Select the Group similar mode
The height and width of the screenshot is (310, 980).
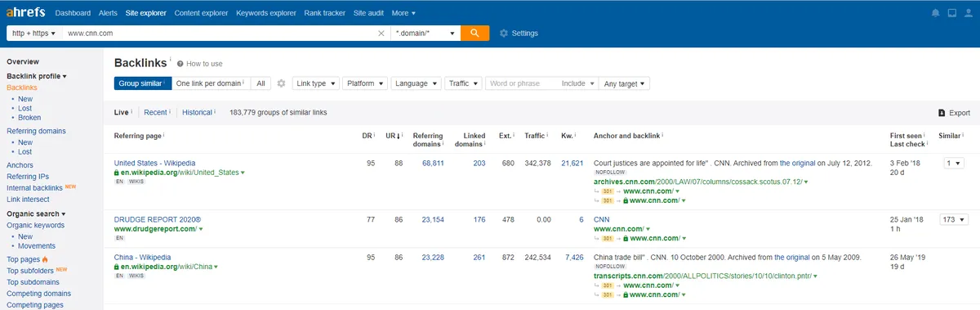click(x=143, y=83)
